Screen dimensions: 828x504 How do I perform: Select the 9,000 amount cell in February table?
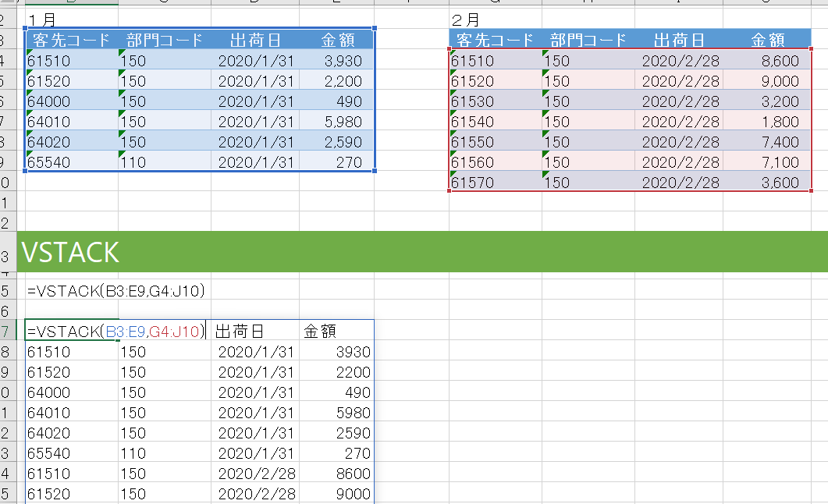pyautogui.click(x=767, y=81)
